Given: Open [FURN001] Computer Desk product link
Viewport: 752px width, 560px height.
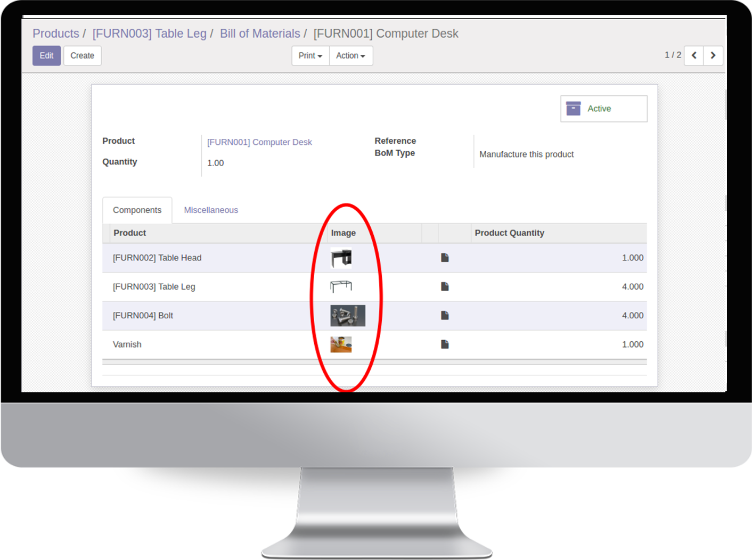Looking at the screenshot, I should click(x=259, y=142).
